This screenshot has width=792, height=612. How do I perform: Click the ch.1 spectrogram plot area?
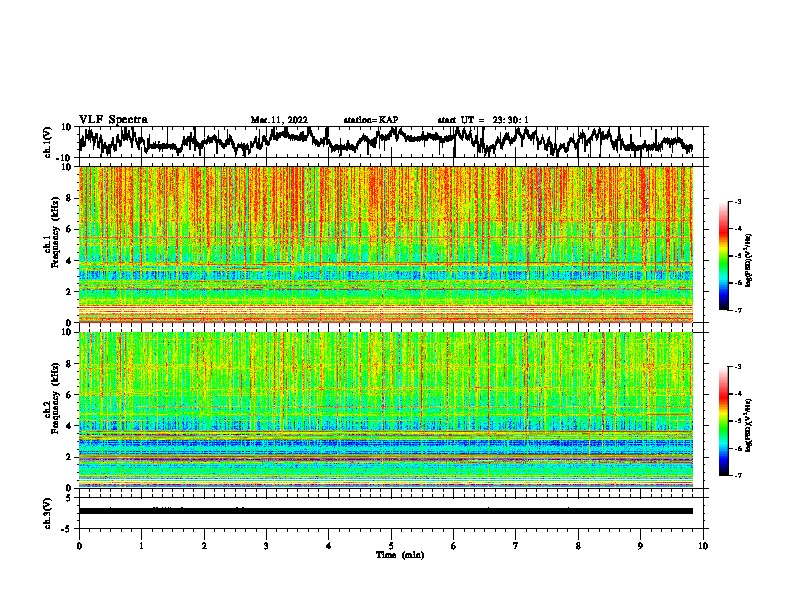point(386,244)
